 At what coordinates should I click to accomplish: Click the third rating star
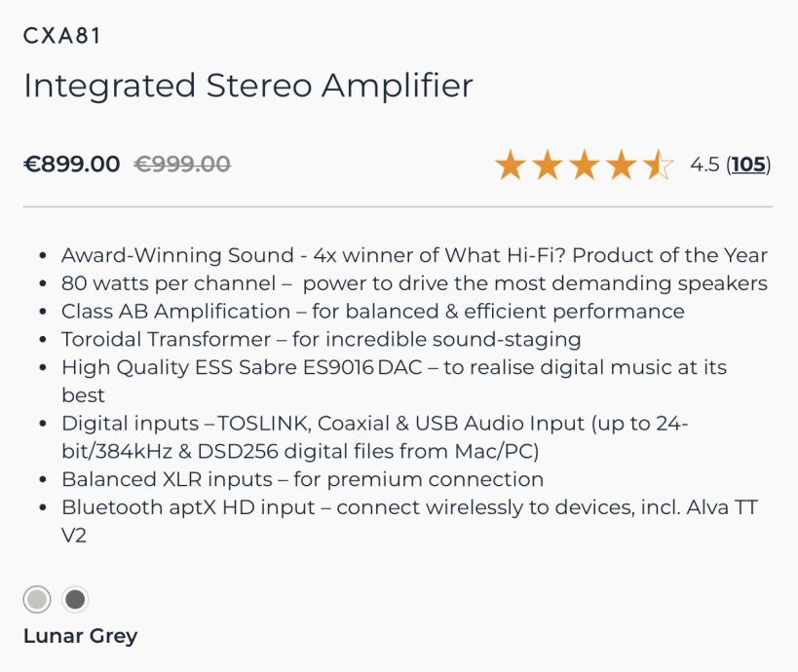[585, 166]
